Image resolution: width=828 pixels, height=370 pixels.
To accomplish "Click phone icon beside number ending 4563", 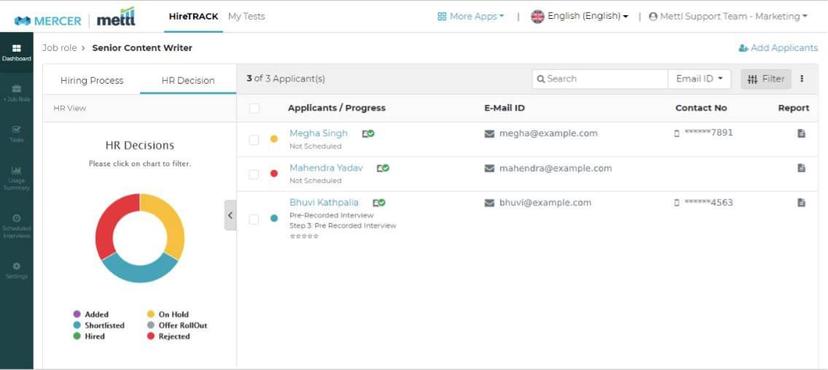I will click(676, 203).
